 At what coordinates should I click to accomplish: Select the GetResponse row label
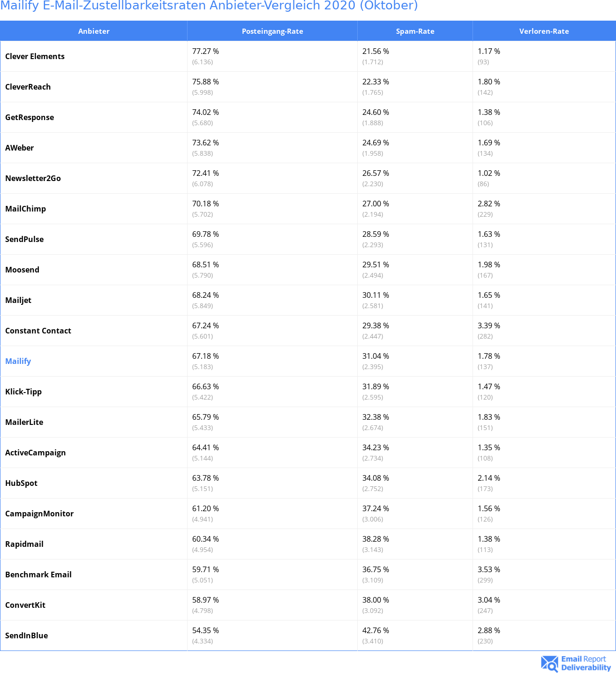pos(30,117)
